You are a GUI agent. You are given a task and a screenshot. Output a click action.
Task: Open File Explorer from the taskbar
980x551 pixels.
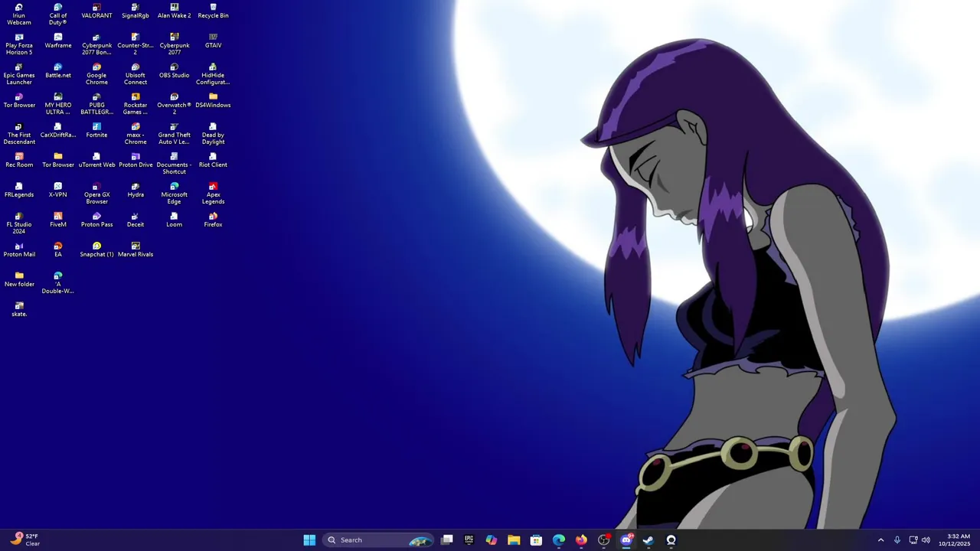(x=514, y=540)
